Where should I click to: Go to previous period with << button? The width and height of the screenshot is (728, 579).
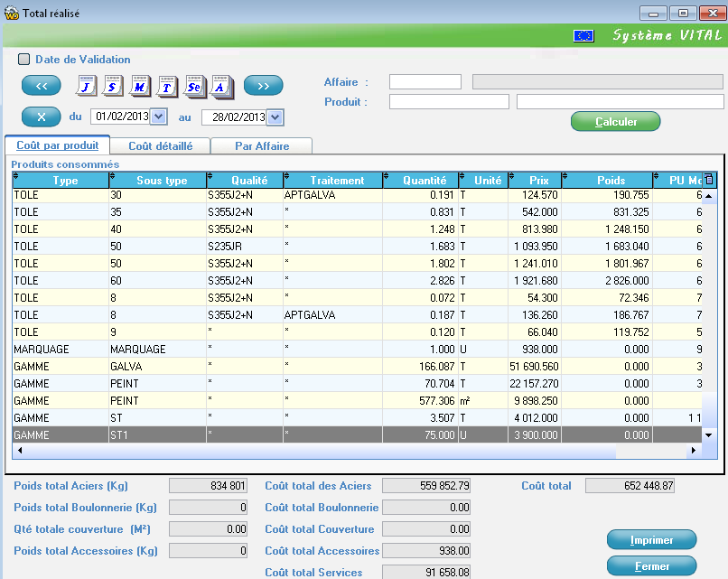click(x=42, y=86)
